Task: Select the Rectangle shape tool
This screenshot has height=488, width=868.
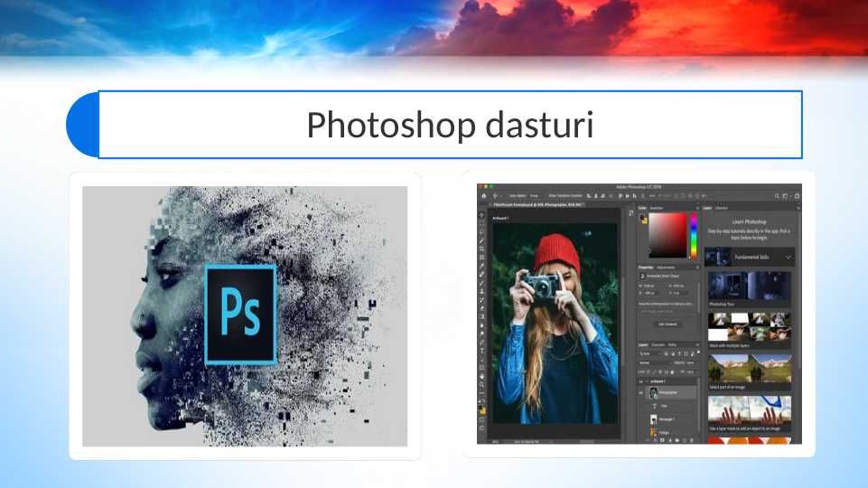Action: click(481, 368)
